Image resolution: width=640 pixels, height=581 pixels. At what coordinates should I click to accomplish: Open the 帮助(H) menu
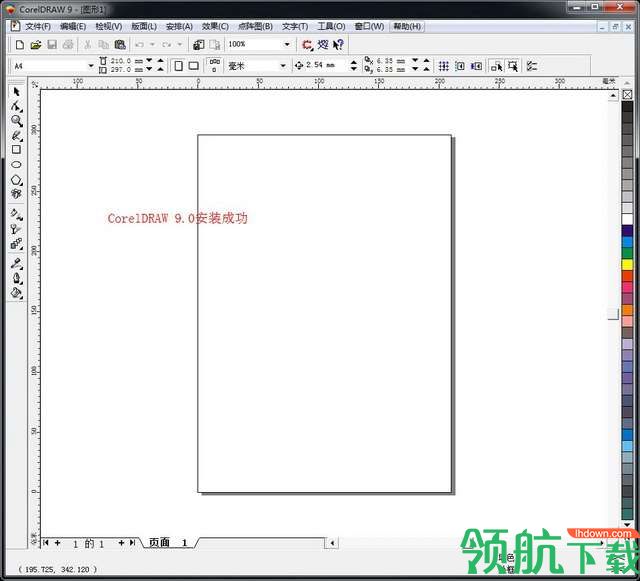[407, 27]
